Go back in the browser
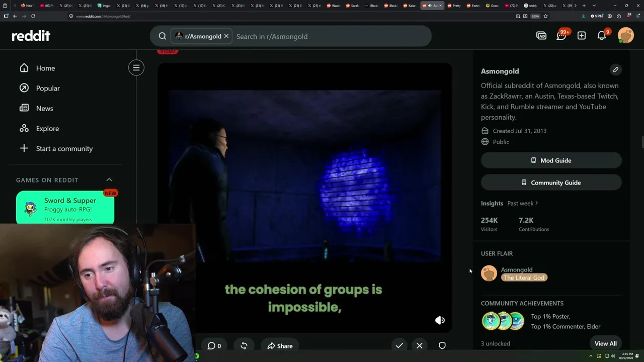The width and height of the screenshot is (644, 362). pos(15,16)
